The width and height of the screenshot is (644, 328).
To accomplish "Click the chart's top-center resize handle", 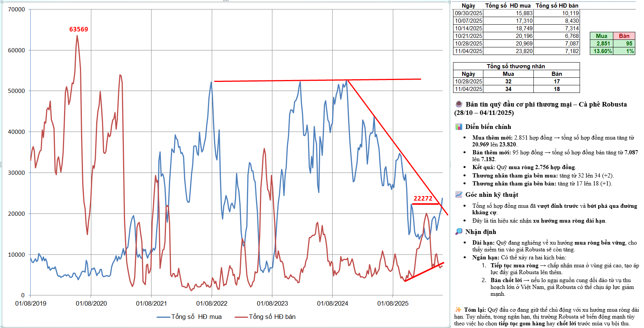I will click(x=226, y=1).
